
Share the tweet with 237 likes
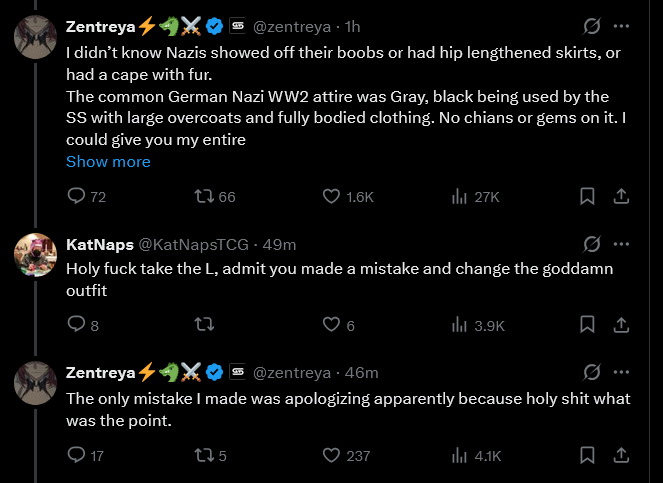[621, 455]
